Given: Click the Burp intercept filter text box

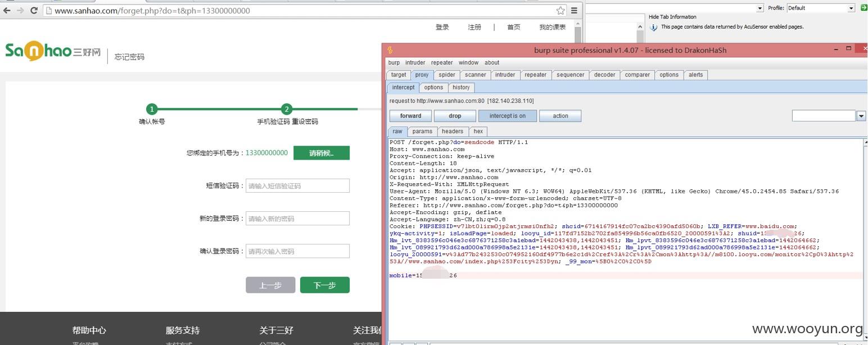Looking at the screenshot, I should point(824,116).
